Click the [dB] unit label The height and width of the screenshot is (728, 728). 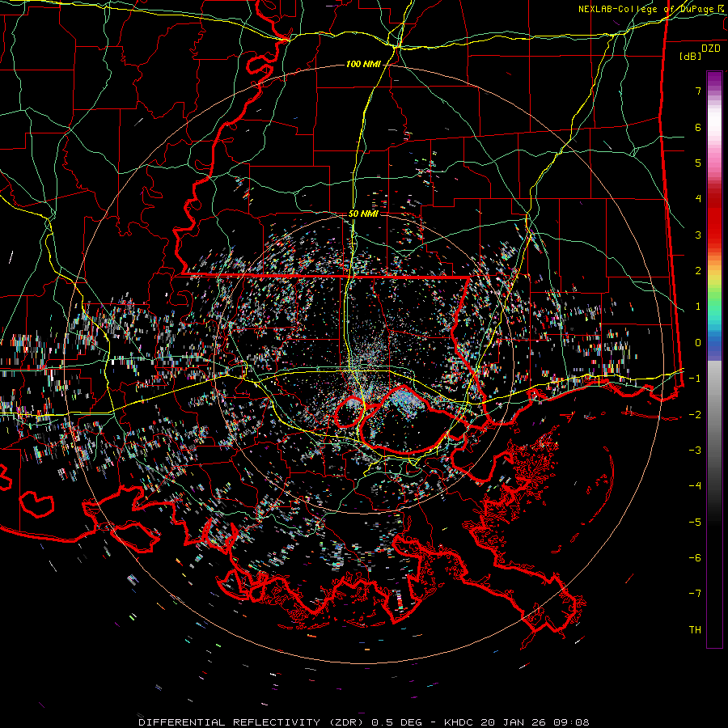coord(691,56)
